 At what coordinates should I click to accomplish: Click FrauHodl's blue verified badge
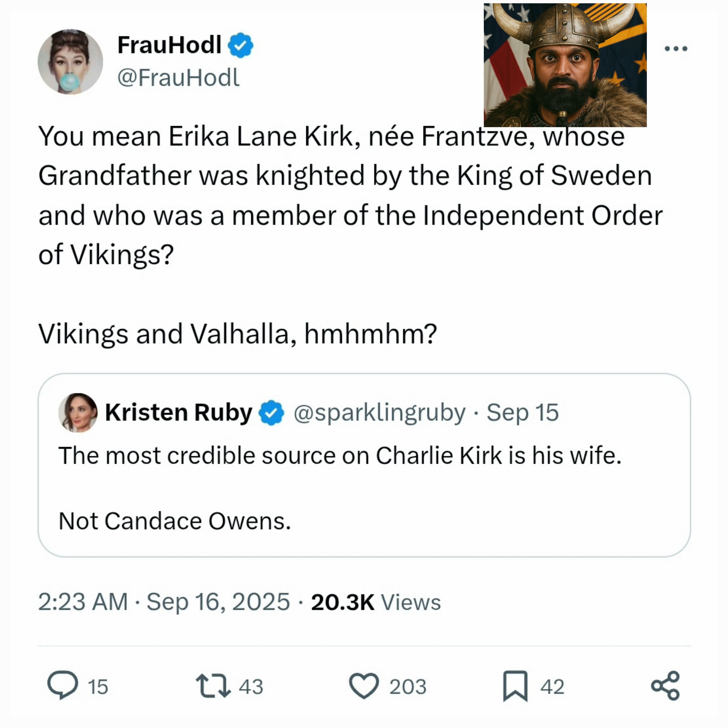(240, 45)
